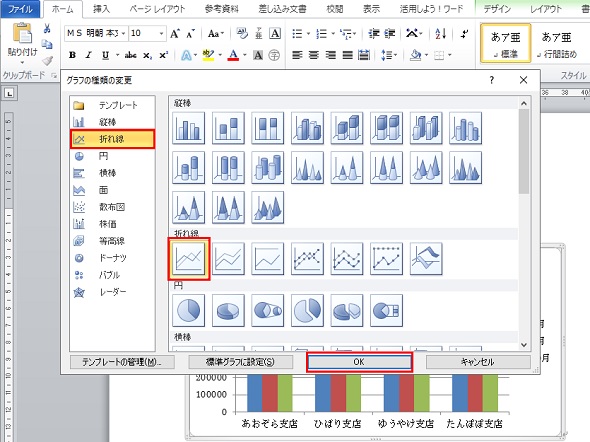Image resolution: width=590 pixels, height=442 pixels.
Task: Open テンプレートの管理(M) button
Action: pos(122,362)
